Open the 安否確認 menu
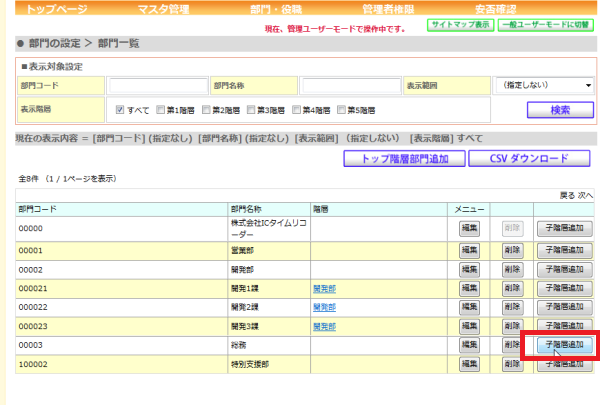 pos(496,9)
